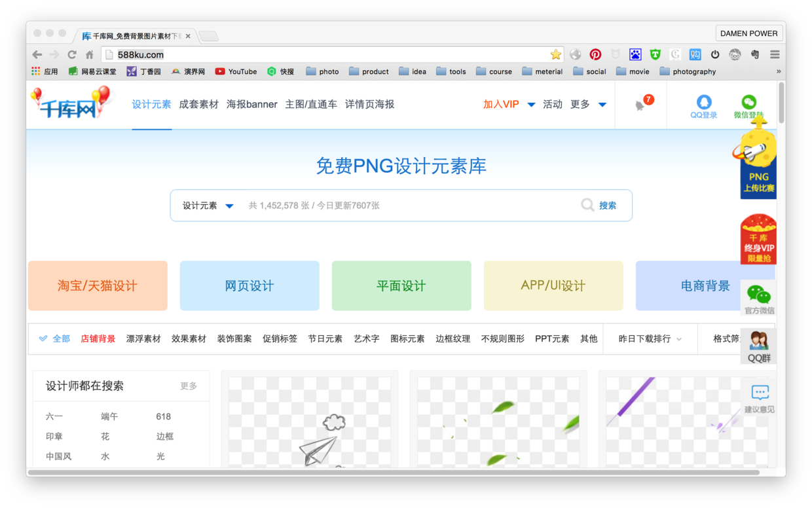Filter by 装饰图案

tap(234, 338)
